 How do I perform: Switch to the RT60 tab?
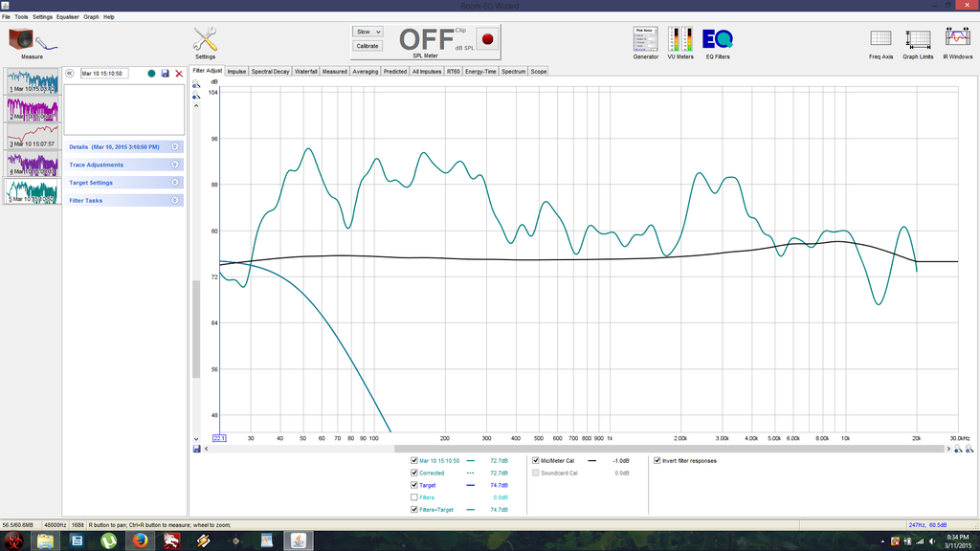coord(453,71)
